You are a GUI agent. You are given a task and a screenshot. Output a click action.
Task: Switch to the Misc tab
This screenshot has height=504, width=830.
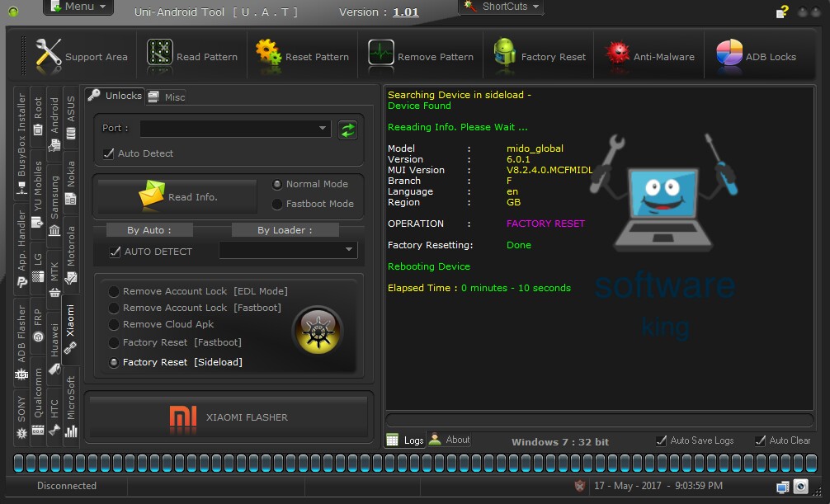tap(167, 97)
